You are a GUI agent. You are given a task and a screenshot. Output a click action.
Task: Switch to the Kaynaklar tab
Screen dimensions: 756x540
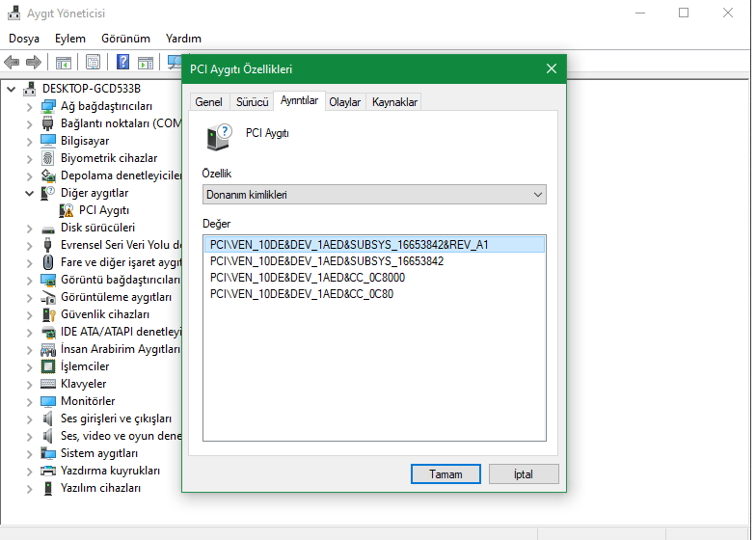coord(394,102)
